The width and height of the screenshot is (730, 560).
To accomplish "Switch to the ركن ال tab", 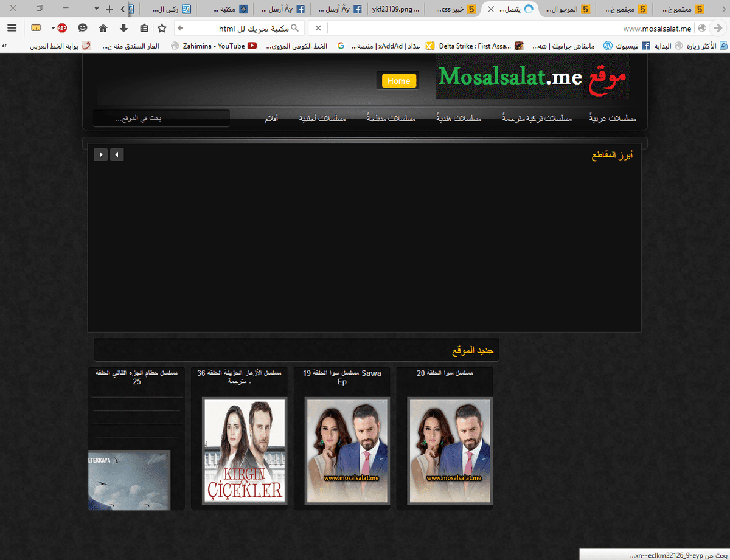I will coord(167,9).
